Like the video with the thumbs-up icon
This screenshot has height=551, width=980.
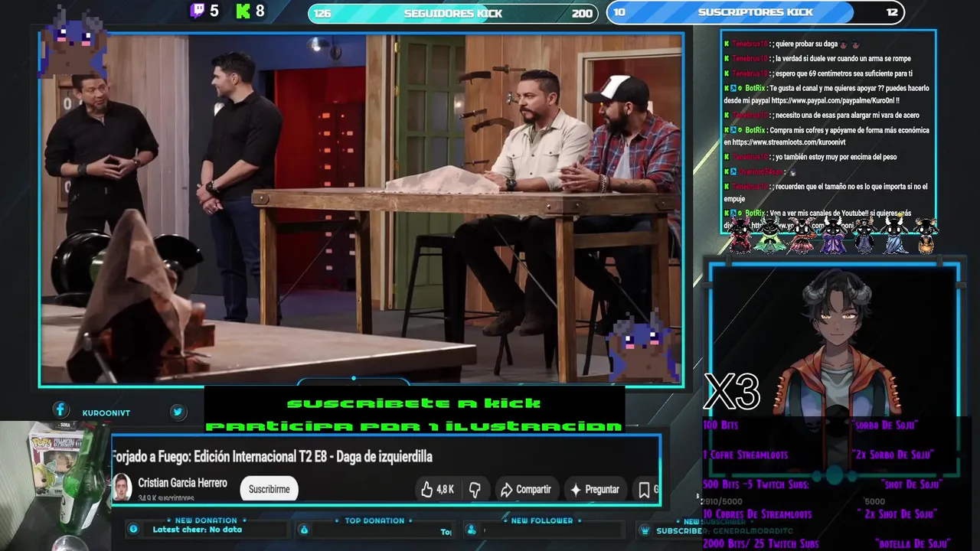coord(427,489)
